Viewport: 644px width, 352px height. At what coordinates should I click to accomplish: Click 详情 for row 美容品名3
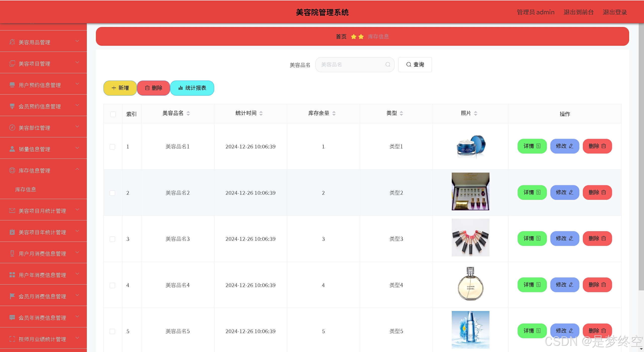(532, 239)
